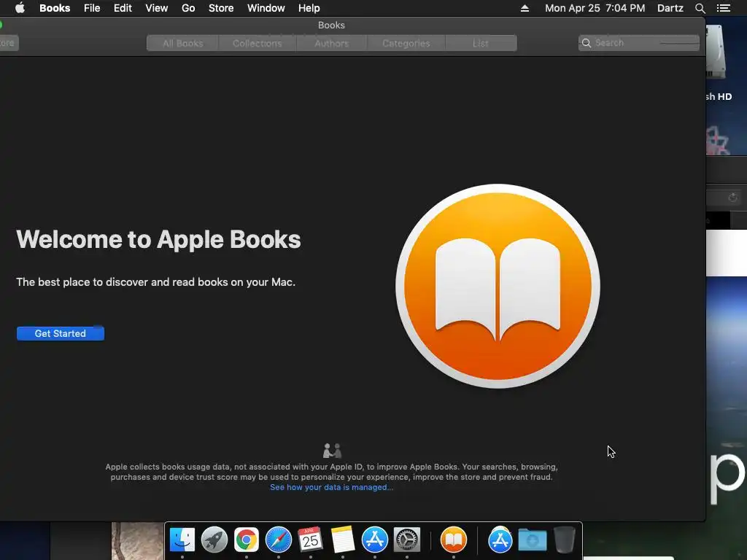Click the Get Started button

(61, 333)
